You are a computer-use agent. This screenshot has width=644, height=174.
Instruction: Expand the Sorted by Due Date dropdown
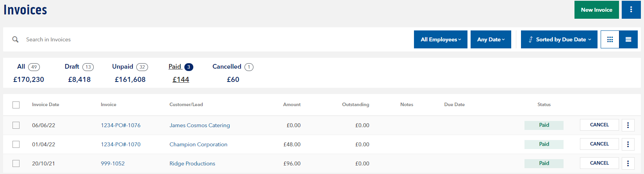pos(559,39)
